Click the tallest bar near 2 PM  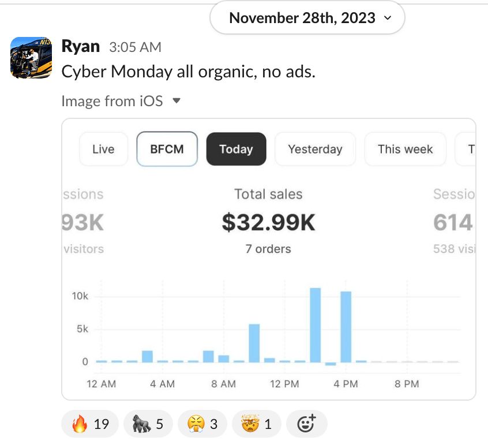pos(316,325)
